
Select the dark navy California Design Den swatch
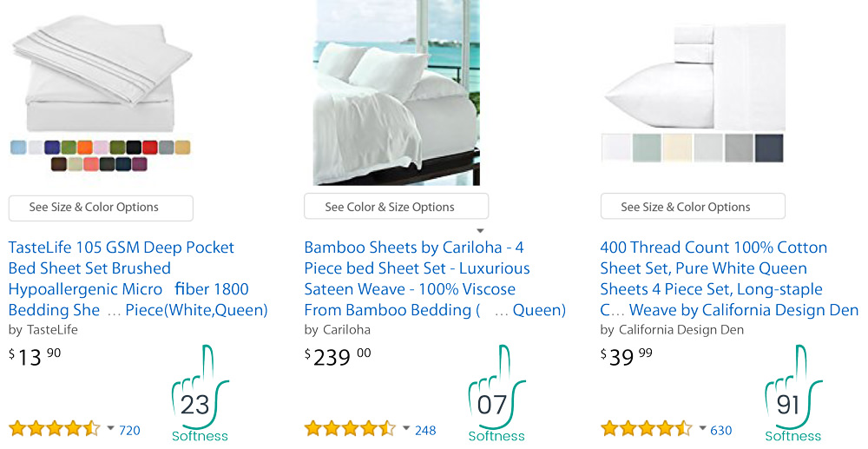(x=769, y=148)
